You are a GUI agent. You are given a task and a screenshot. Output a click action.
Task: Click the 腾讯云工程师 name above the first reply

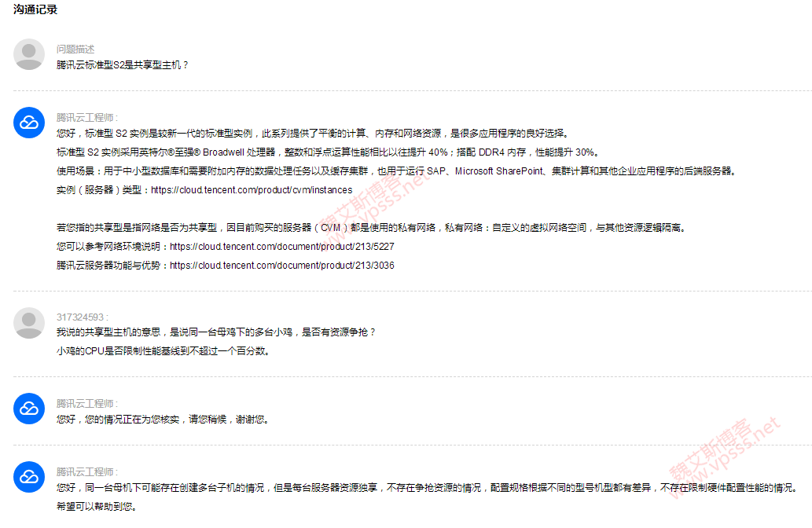(86, 117)
